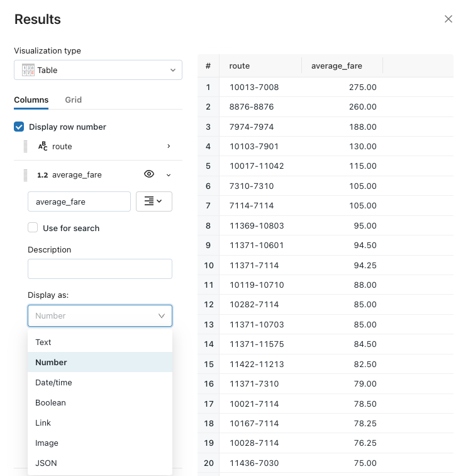The image size is (468, 476).
Task: Edit the average_fare column title field
Action: [79, 201]
